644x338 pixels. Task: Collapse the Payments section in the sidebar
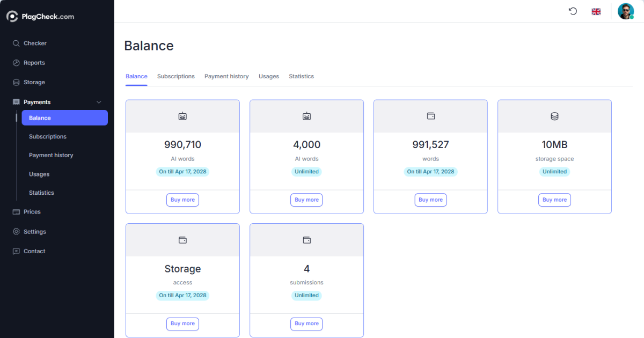point(98,102)
